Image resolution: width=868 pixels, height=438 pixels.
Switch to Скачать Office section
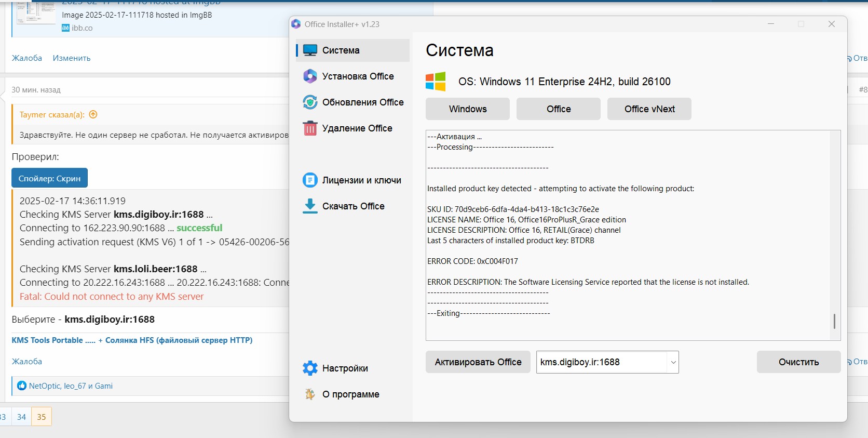(x=352, y=206)
